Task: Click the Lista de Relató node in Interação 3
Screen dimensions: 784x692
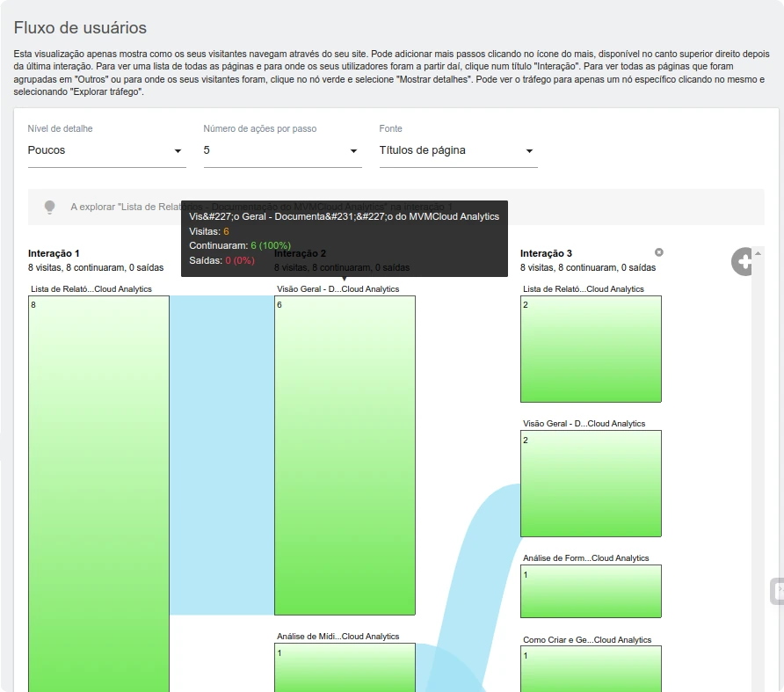Action: [591, 348]
